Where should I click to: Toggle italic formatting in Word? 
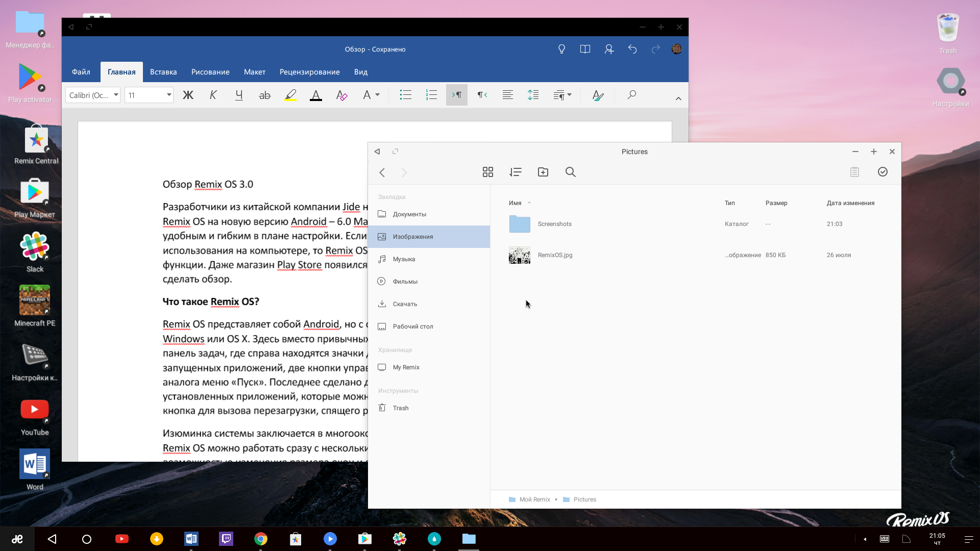pyautogui.click(x=213, y=95)
